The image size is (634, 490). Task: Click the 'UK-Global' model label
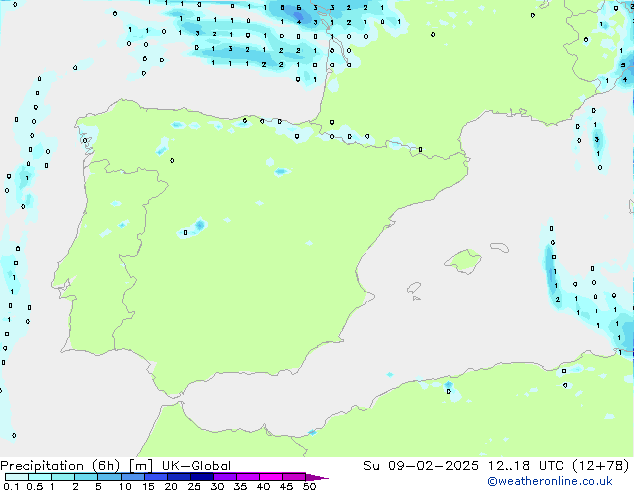coord(196,466)
